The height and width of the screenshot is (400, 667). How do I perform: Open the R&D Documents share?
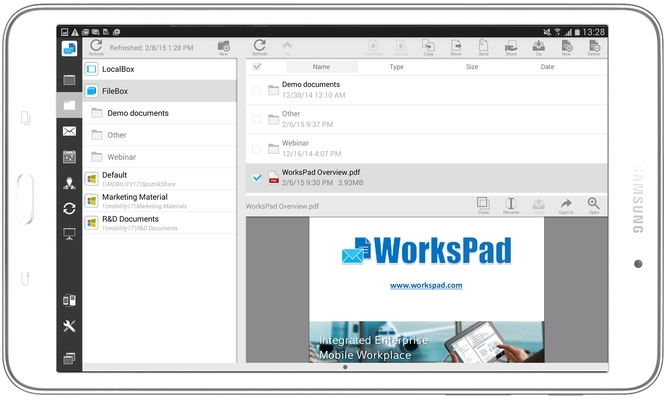tap(160, 223)
